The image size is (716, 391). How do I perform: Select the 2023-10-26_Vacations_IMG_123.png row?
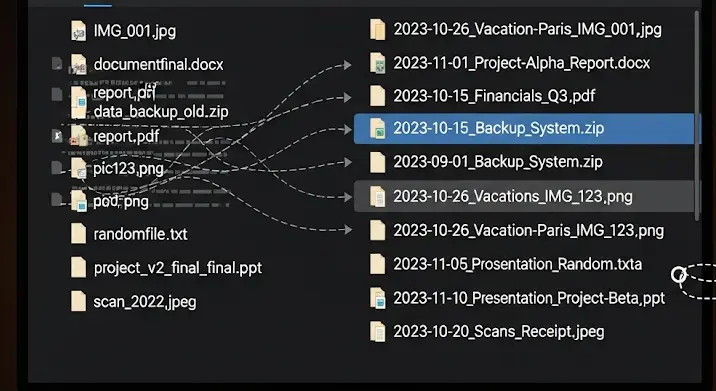[x=525, y=196]
